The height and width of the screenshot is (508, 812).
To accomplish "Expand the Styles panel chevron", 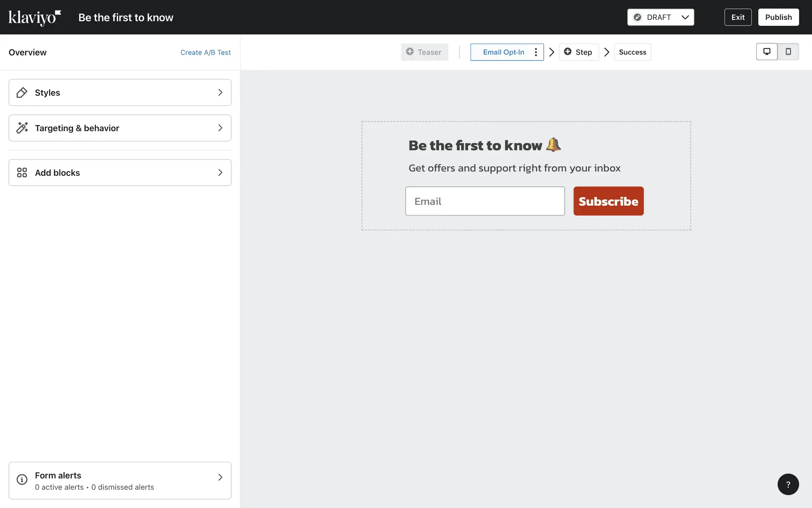I will [220, 93].
